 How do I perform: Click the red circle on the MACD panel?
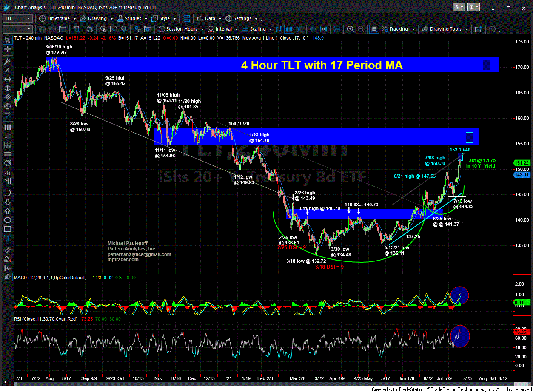click(x=459, y=296)
